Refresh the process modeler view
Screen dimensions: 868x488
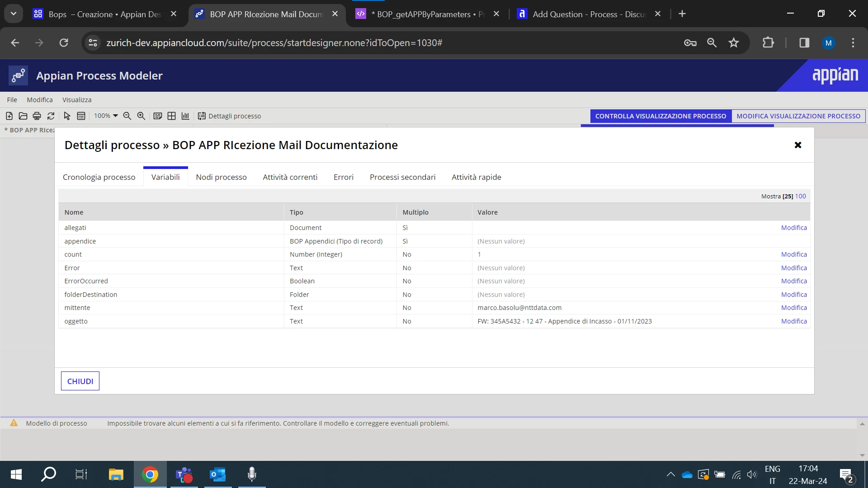point(51,116)
